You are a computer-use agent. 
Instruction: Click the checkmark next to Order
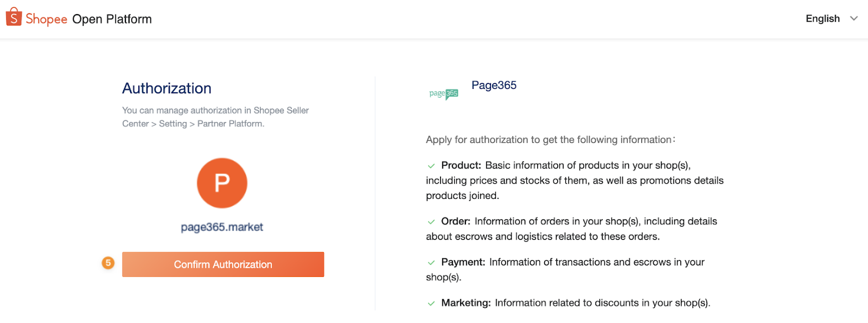pos(431,222)
